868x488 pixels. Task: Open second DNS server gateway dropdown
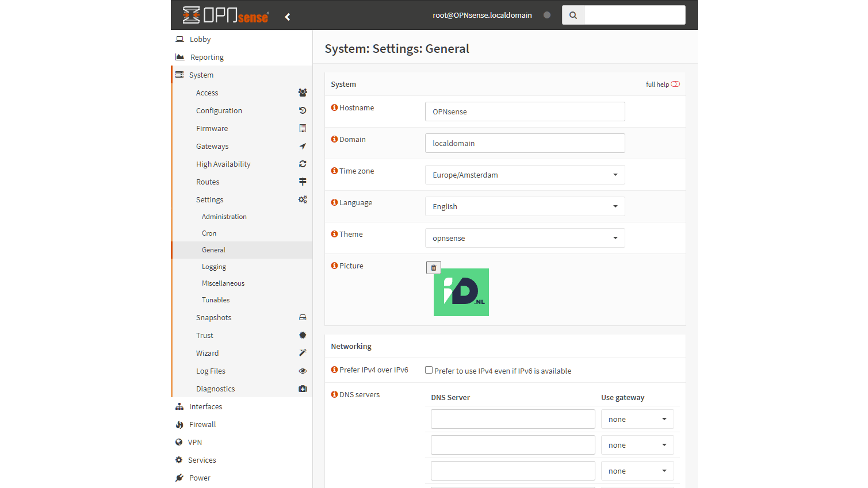pyautogui.click(x=637, y=445)
